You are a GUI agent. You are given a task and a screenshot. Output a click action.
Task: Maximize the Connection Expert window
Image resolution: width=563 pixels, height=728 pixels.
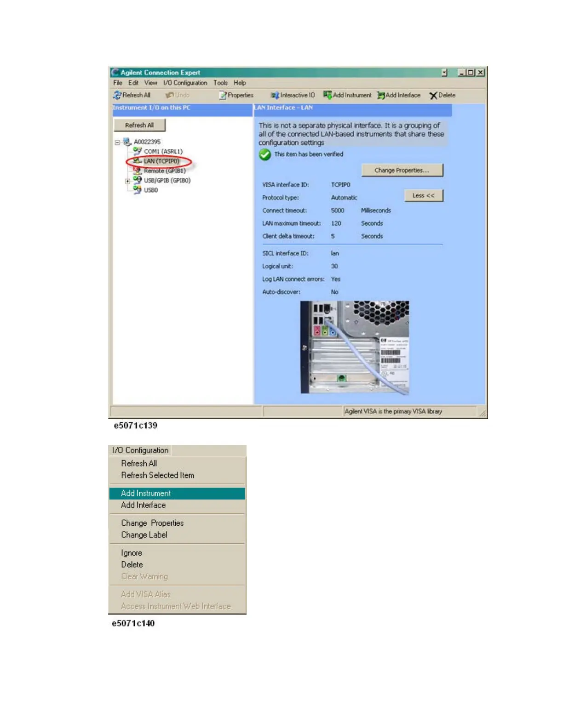point(471,73)
